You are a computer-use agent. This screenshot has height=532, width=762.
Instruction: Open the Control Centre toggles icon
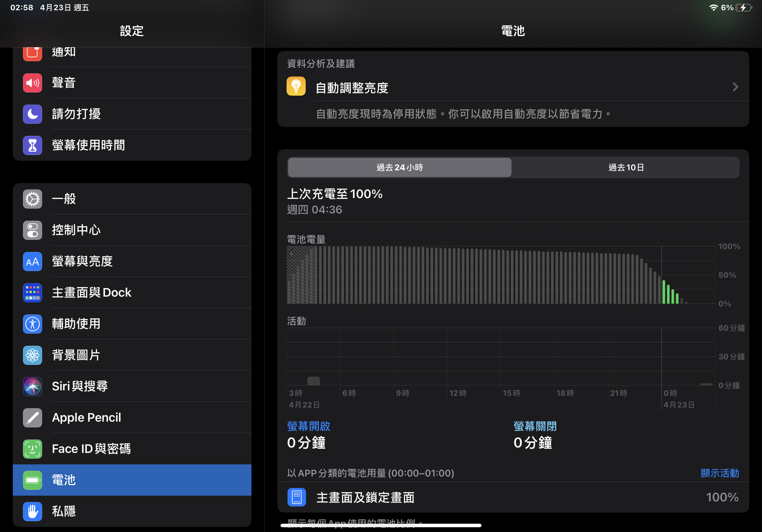(32, 230)
